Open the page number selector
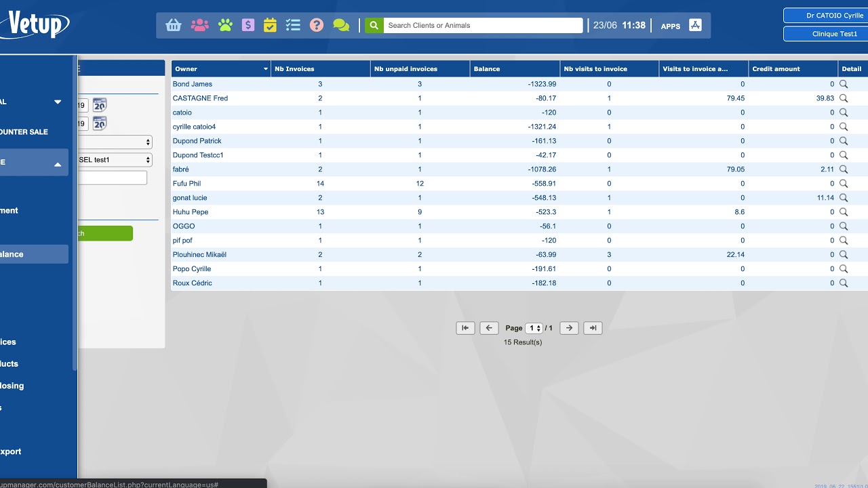Viewport: 868px width, 488px height. (534, 328)
